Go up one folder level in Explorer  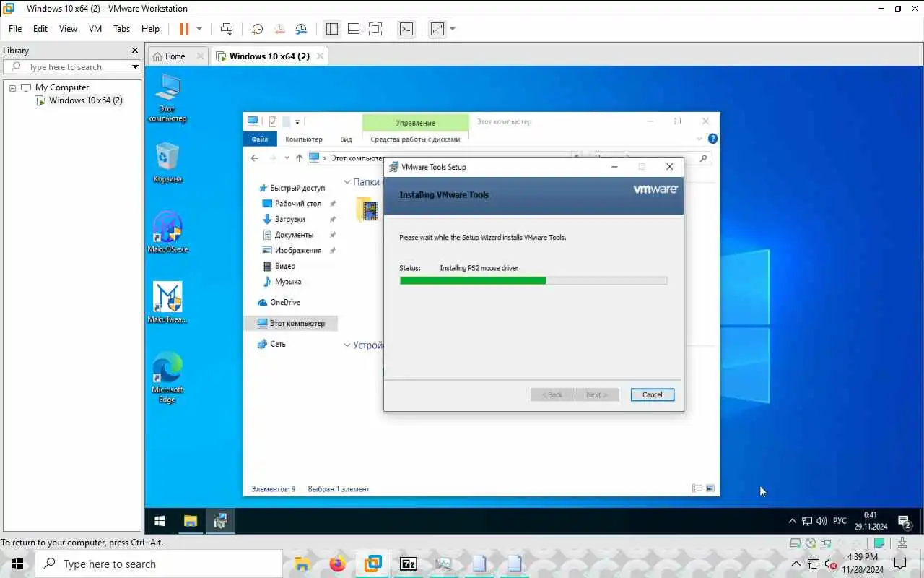[299, 158]
